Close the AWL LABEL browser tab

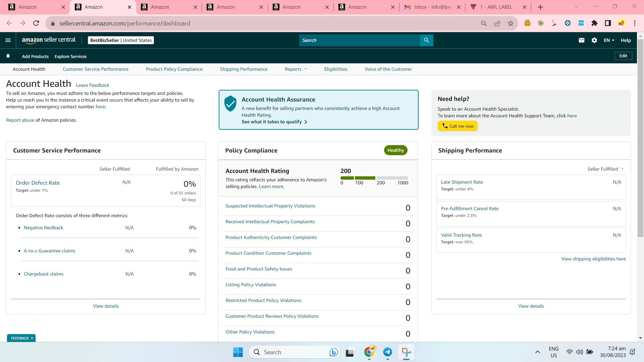coord(525,7)
